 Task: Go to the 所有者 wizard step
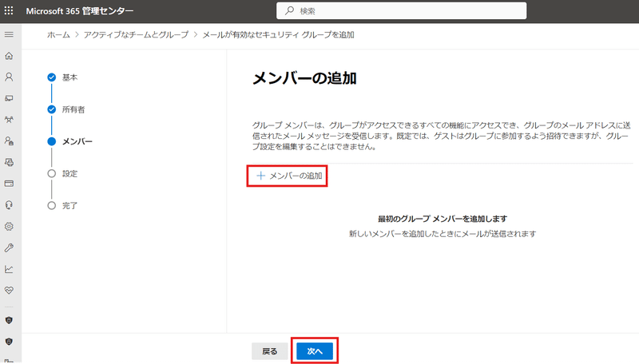click(x=66, y=109)
